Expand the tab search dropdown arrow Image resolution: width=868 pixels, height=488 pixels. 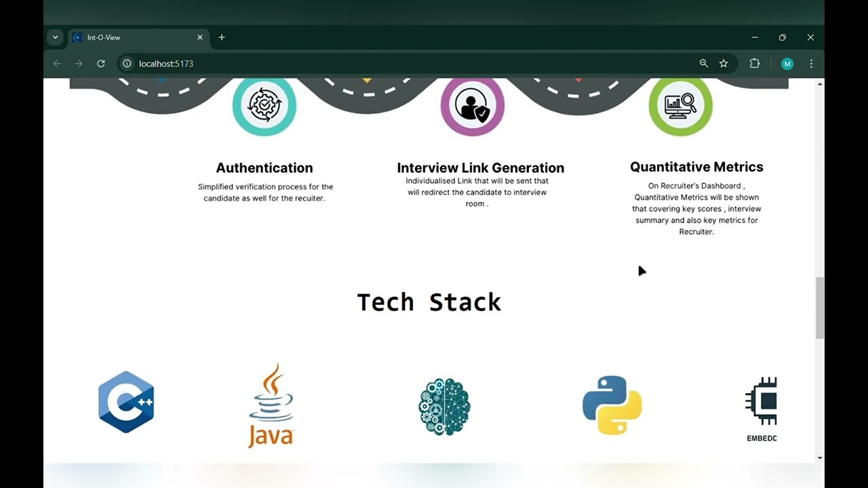tap(56, 37)
